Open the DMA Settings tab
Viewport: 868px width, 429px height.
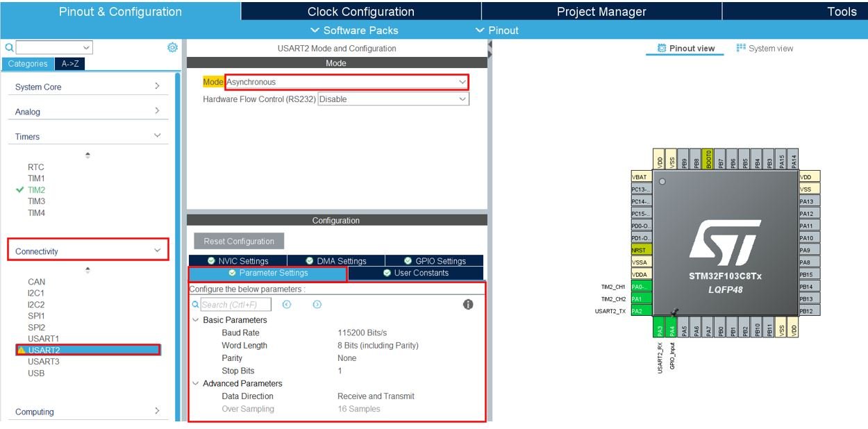pyautogui.click(x=336, y=261)
